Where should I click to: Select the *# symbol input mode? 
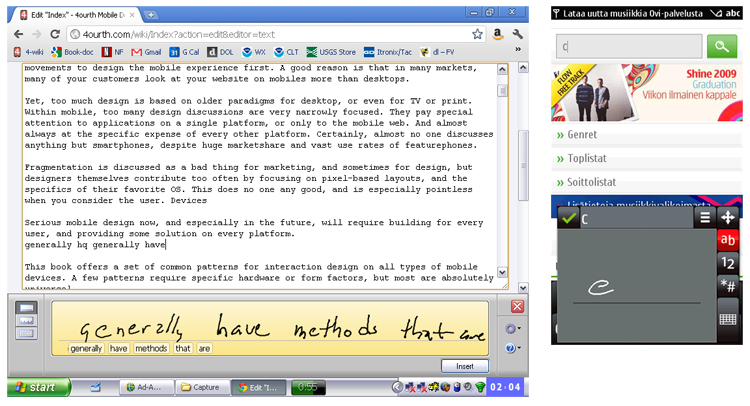pos(728,286)
